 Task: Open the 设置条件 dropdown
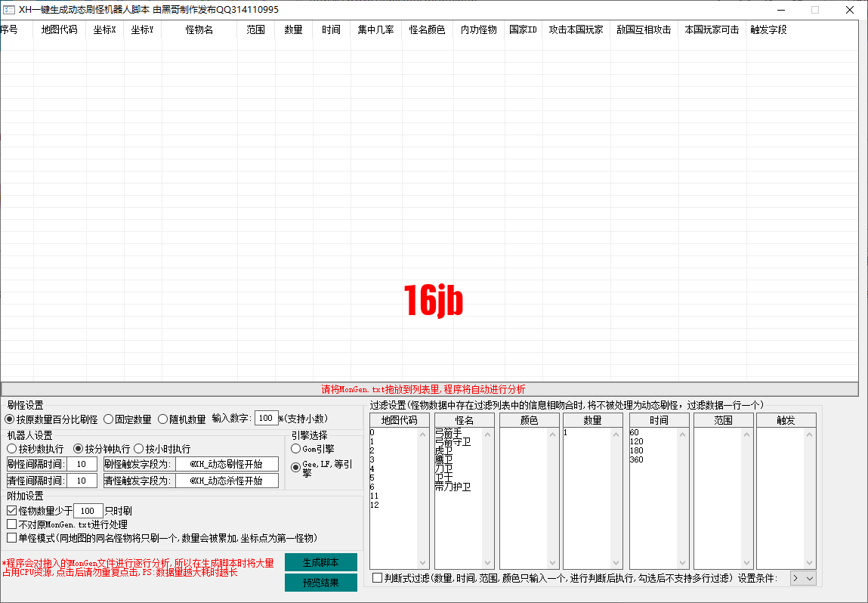tap(803, 578)
